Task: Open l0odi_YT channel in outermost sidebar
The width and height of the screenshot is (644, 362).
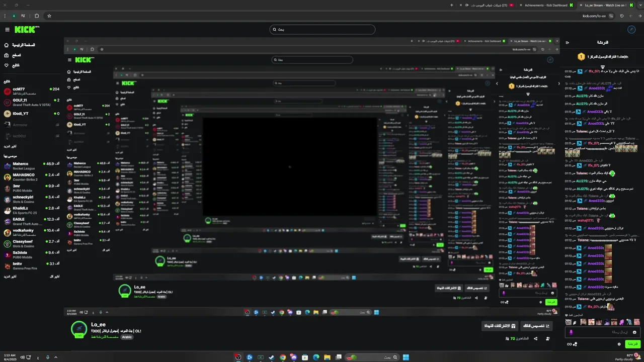Action: click(31, 114)
